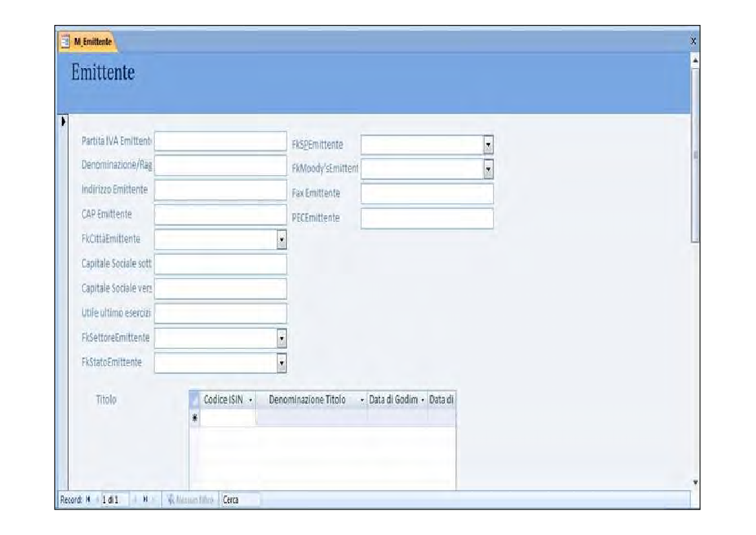
Task: Click the Partita IVA Emittente field
Action: [x=220, y=141]
